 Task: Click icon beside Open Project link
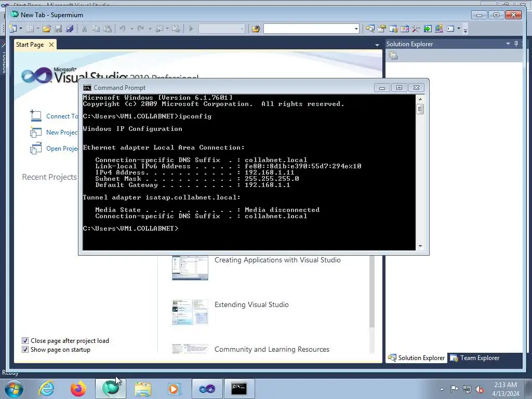point(36,148)
